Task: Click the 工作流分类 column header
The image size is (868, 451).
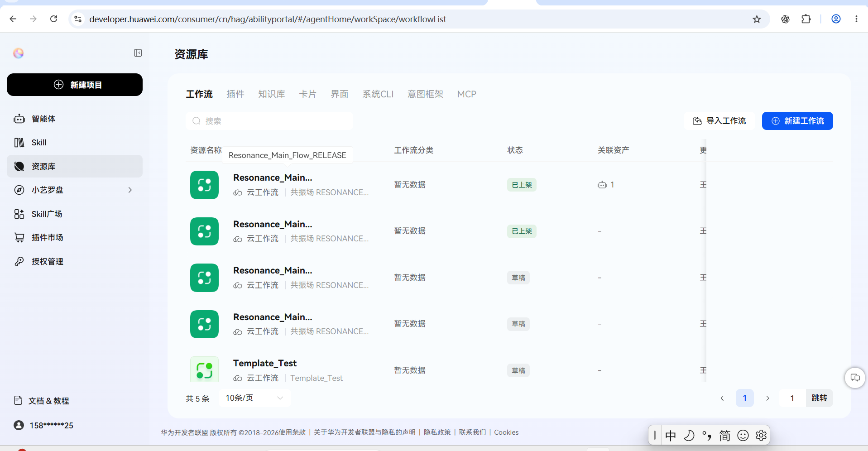Action: coord(413,150)
